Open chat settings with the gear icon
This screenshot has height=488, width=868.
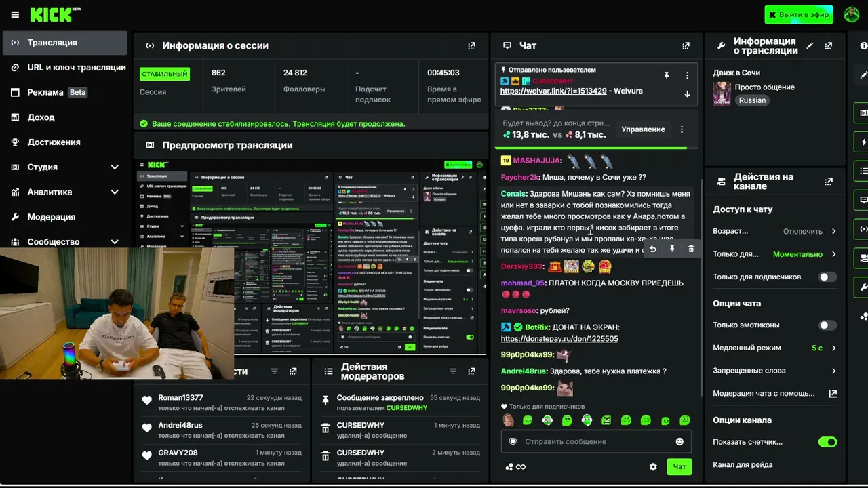point(653,467)
